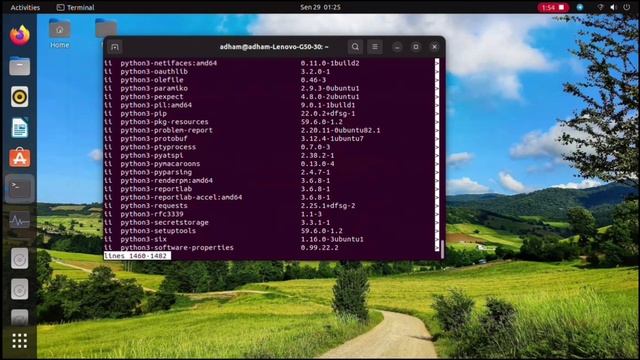Image resolution: width=640 pixels, height=360 pixels.
Task: Click the volume icon in top bar
Action: click(x=613, y=7)
